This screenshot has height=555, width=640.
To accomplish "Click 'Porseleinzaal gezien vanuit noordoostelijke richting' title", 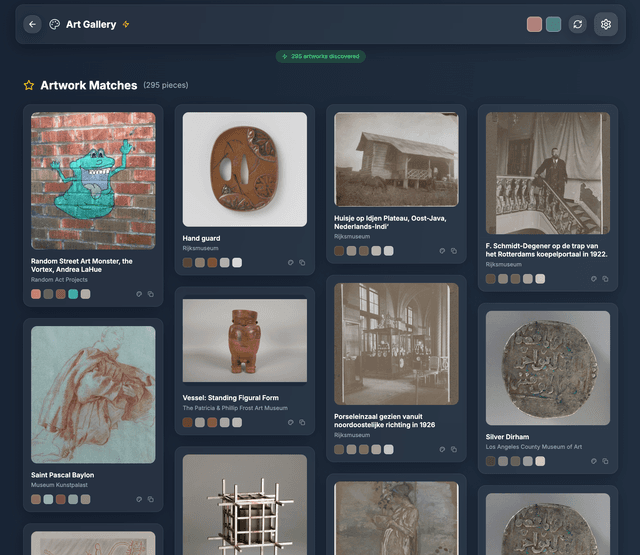I will click(384, 421).
